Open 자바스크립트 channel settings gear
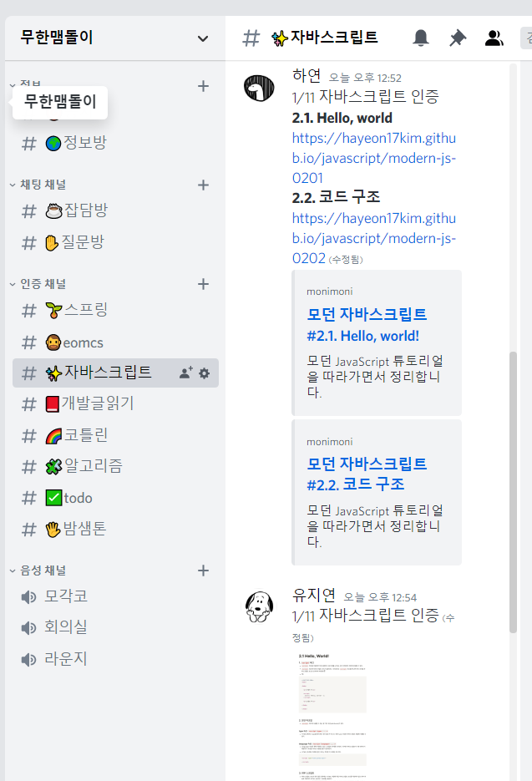This screenshot has width=532, height=781. coord(205,373)
